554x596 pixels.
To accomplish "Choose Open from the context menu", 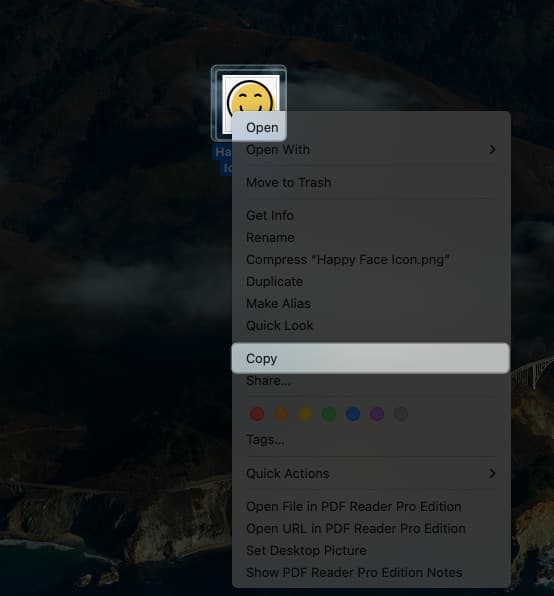I will (x=262, y=128).
